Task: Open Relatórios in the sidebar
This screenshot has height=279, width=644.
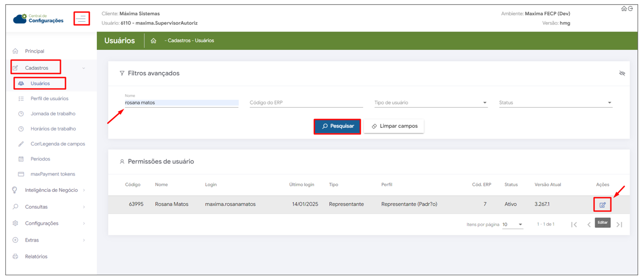Action: pyautogui.click(x=36, y=257)
